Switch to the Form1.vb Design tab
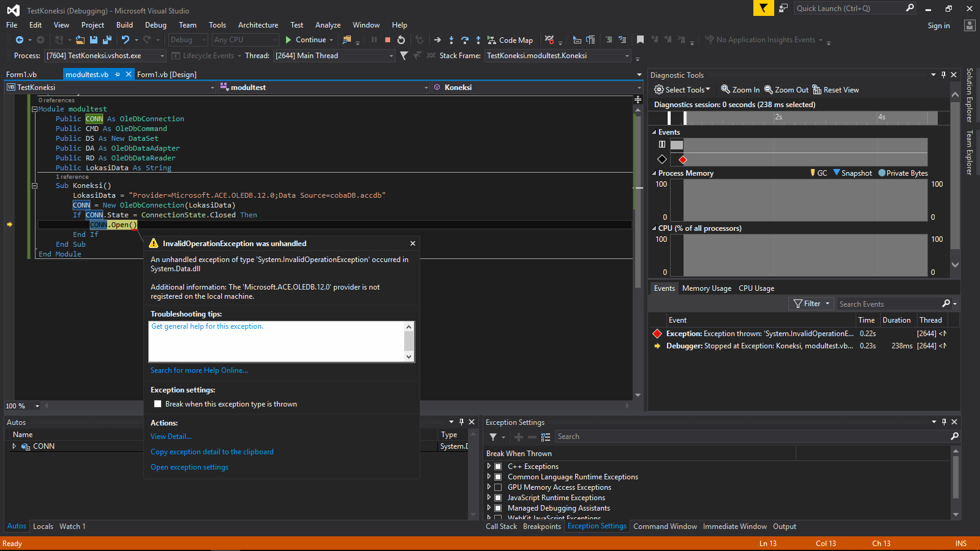This screenshot has height=551, width=980. coord(167,74)
